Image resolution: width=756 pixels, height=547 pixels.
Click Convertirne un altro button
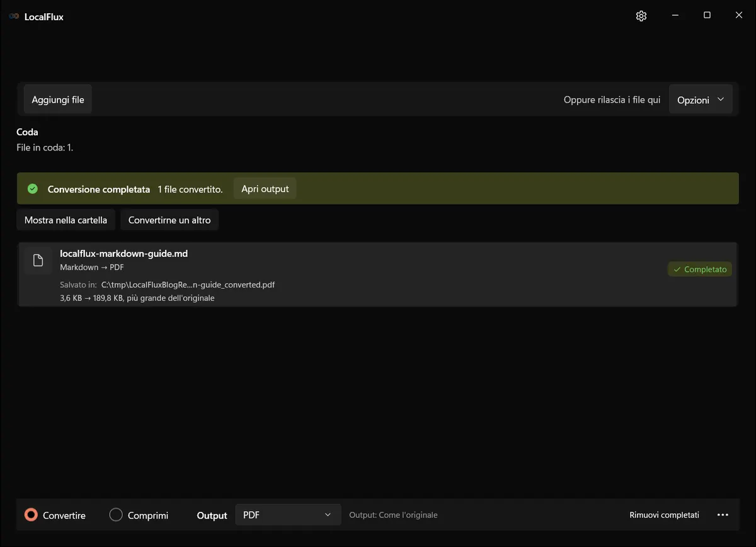pyautogui.click(x=169, y=220)
